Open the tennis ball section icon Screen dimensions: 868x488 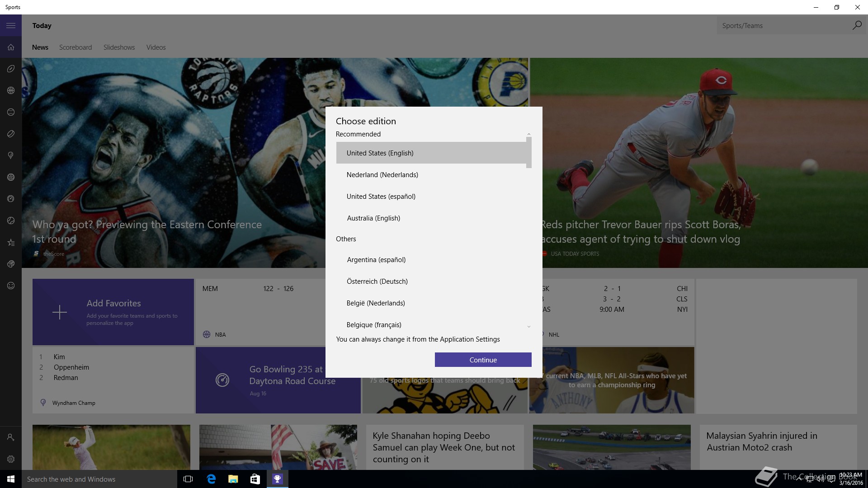coord(11,221)
